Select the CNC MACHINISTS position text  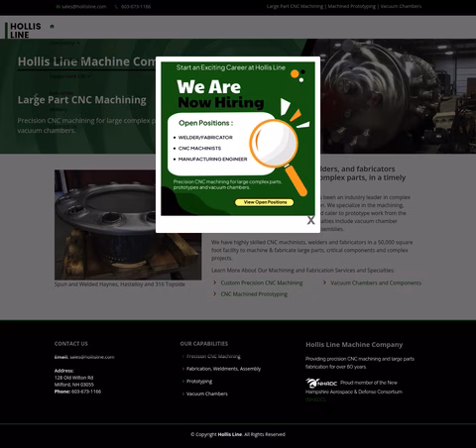(x=199, y=149)
